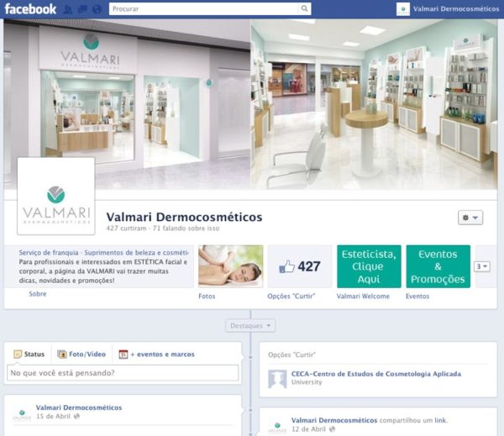The image size is (504, 436).
Task: Click the Facebook logo
Action: coord(30,8)
